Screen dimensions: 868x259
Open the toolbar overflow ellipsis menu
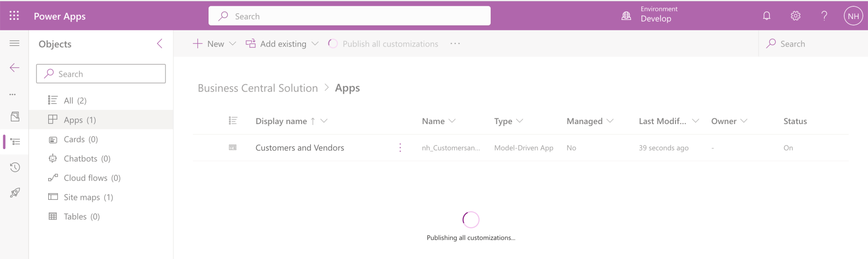click(x=455, y=44)
